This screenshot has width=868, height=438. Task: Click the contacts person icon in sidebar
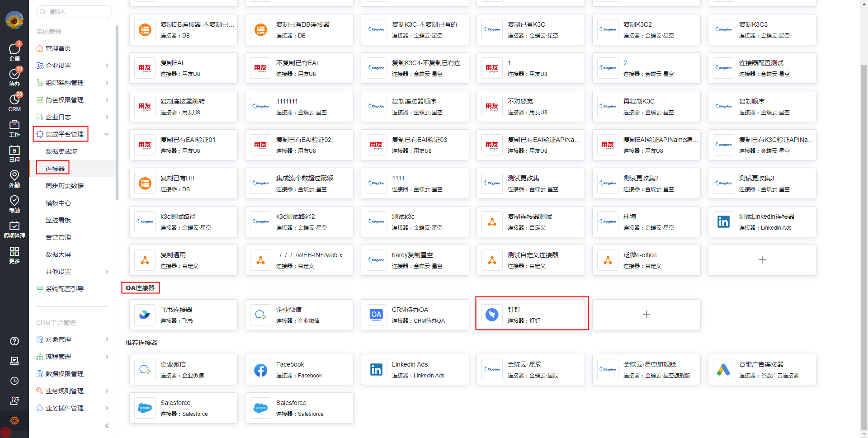click(x=14, y=400)
